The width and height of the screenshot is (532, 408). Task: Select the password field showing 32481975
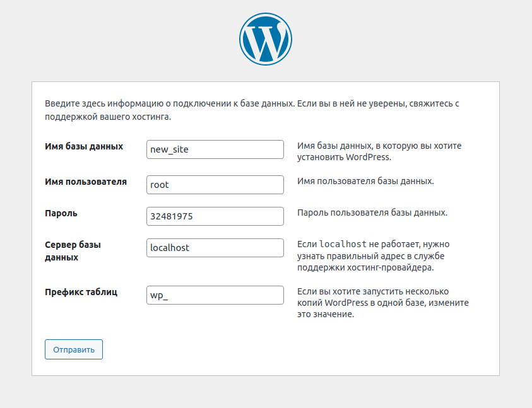click(215, 216)
